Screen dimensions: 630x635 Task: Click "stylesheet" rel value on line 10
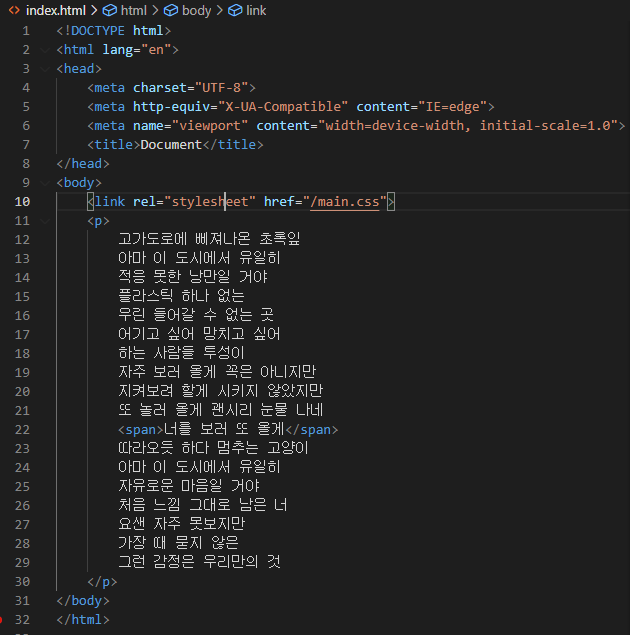click(x=210, y=202)
